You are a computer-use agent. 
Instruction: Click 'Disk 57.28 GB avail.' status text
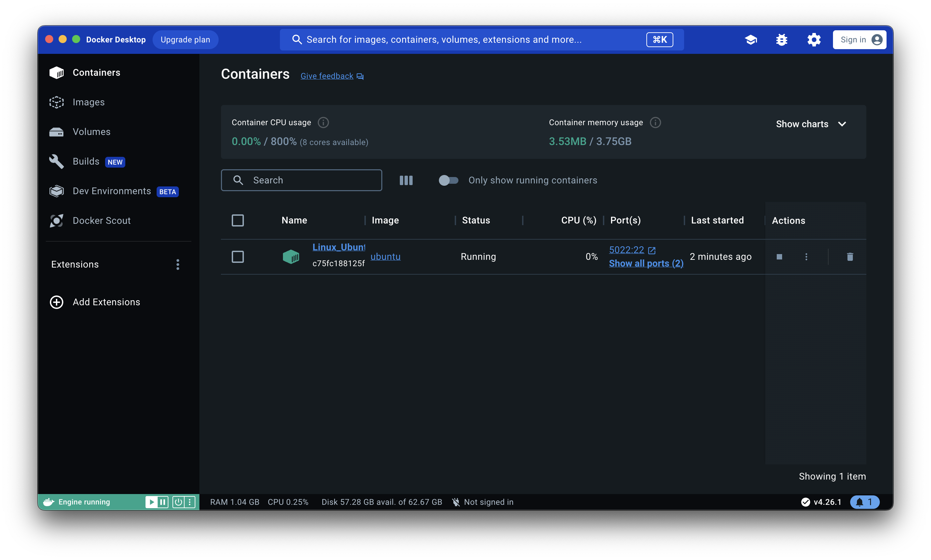click(382, 501)
